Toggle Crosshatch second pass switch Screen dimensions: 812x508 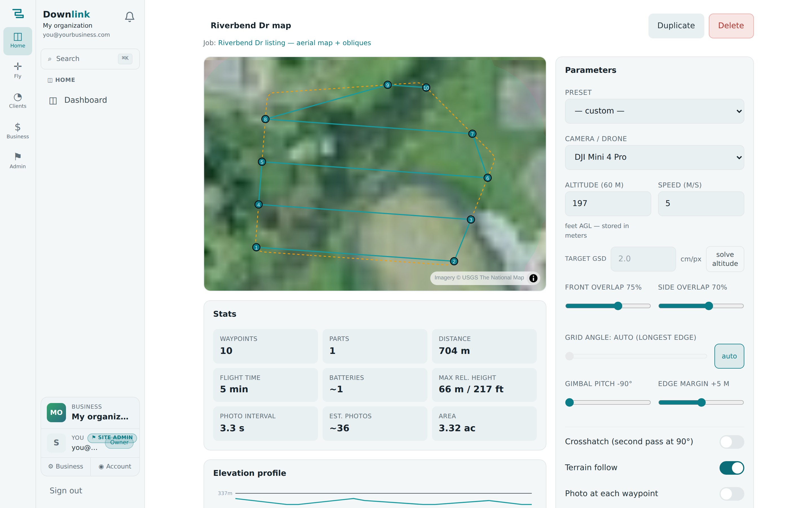click(731, 442)
